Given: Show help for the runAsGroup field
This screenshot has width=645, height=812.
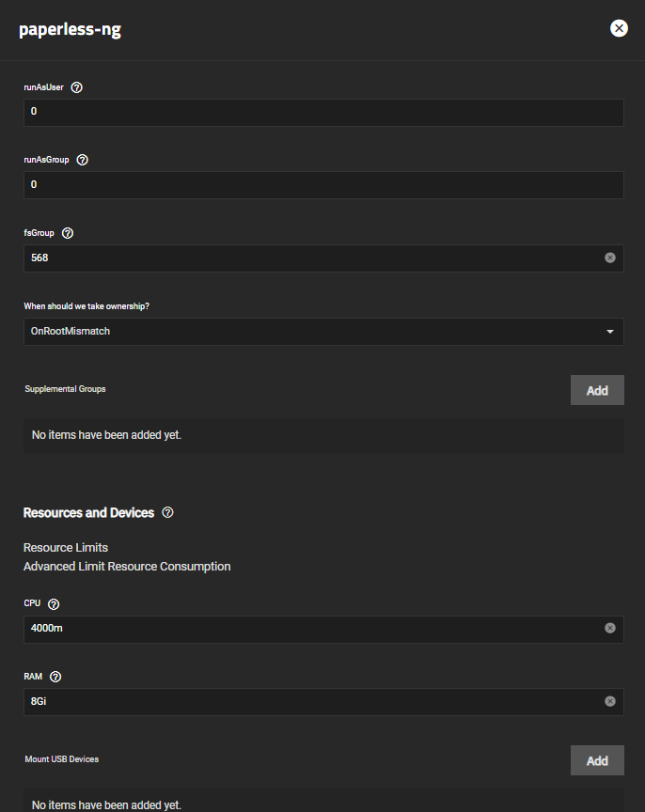Looking at the screenshot, I should [83, 160].
